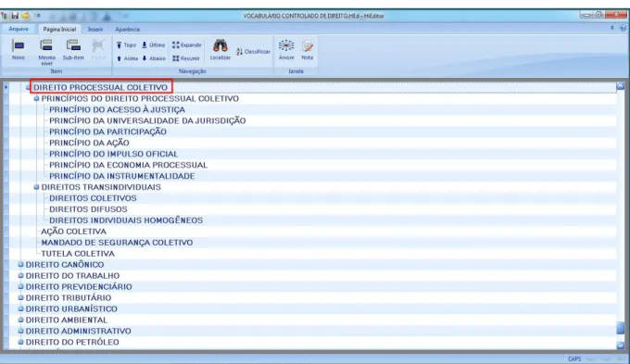The width and height of the screenshot is (630, 364).
Task: Expand DIREITO TRIBUTÁRIO node
Action: click(20, 297)
